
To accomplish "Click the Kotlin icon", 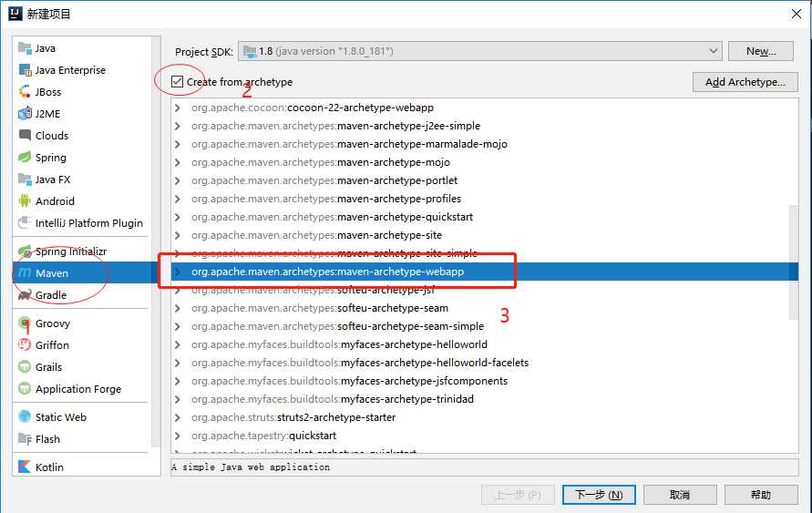I will coord(25,467).
